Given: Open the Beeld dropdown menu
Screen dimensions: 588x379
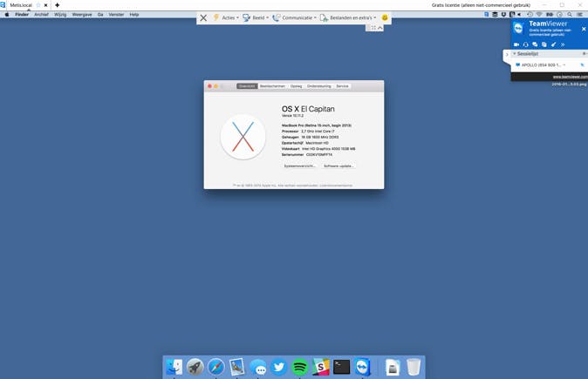Looking at the screenshot, I should point(256,17).
